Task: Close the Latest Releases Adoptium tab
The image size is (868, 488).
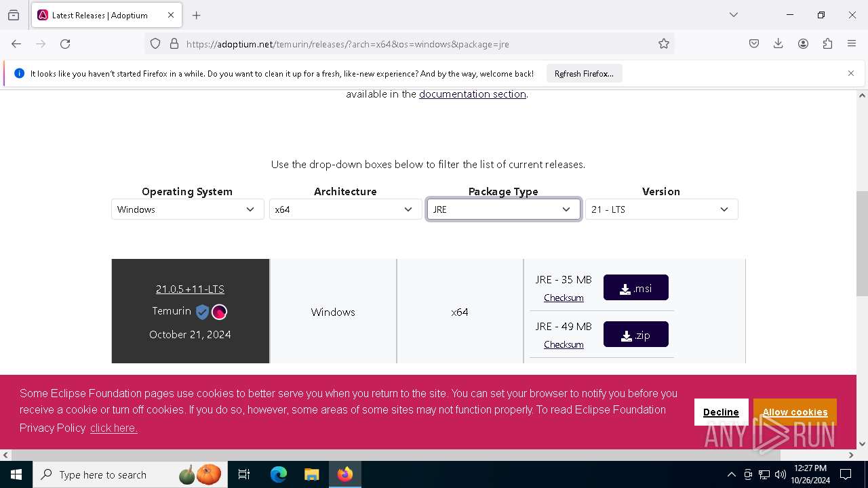Action: [x=171, y=15]
